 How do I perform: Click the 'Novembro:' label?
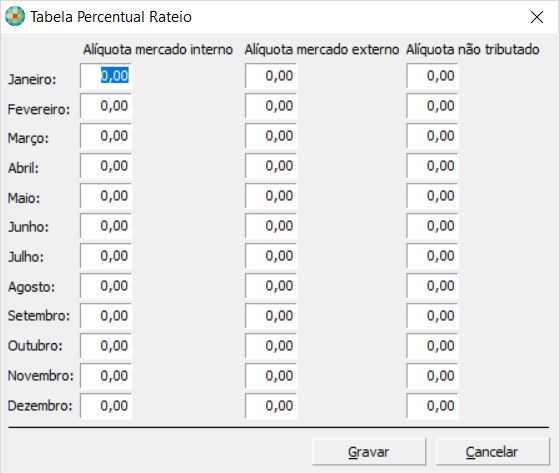click(x=41, y=376)
